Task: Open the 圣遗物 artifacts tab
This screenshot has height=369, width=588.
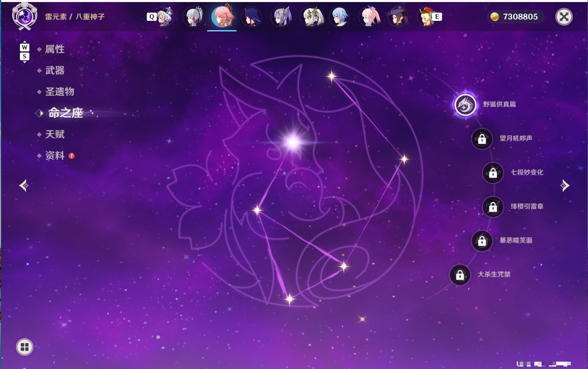Action: coord(59,92)
